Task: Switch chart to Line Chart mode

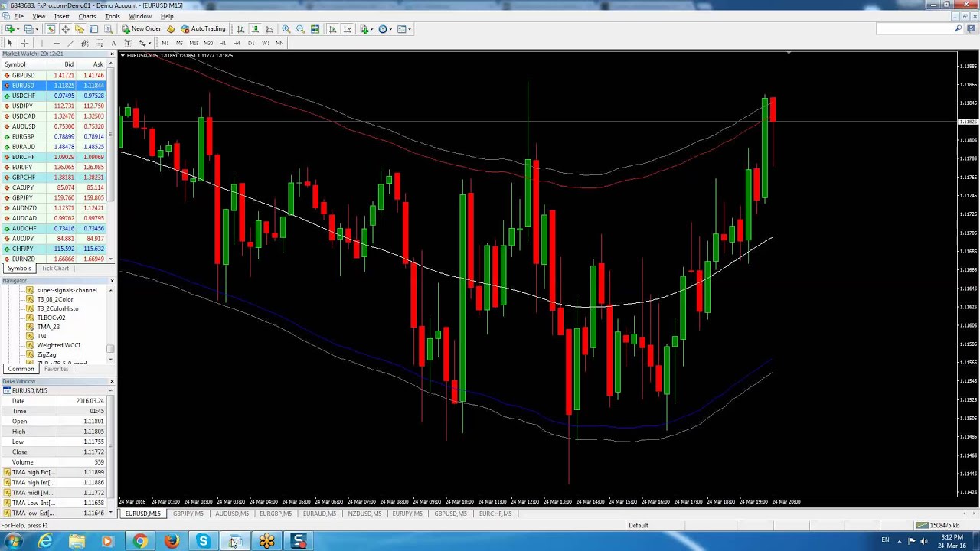Action: click(269, 29)
